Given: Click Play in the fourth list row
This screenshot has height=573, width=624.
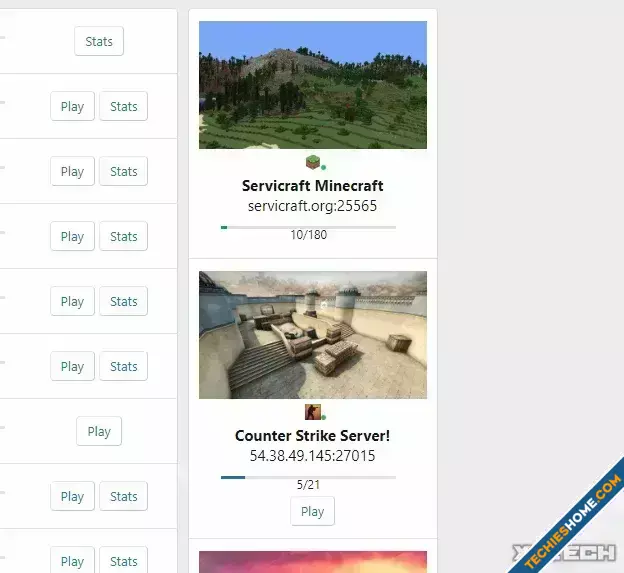Looking at the screenshot, I should (72, 236).
